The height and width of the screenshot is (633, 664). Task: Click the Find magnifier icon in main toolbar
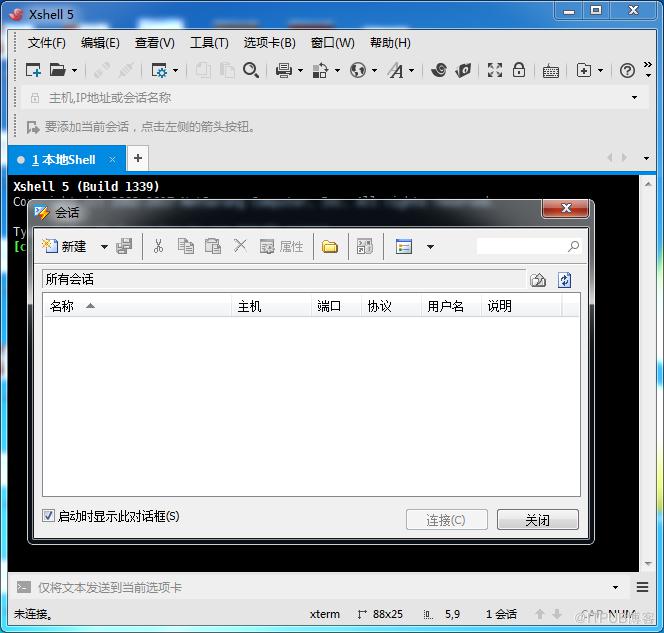point(251,70)
